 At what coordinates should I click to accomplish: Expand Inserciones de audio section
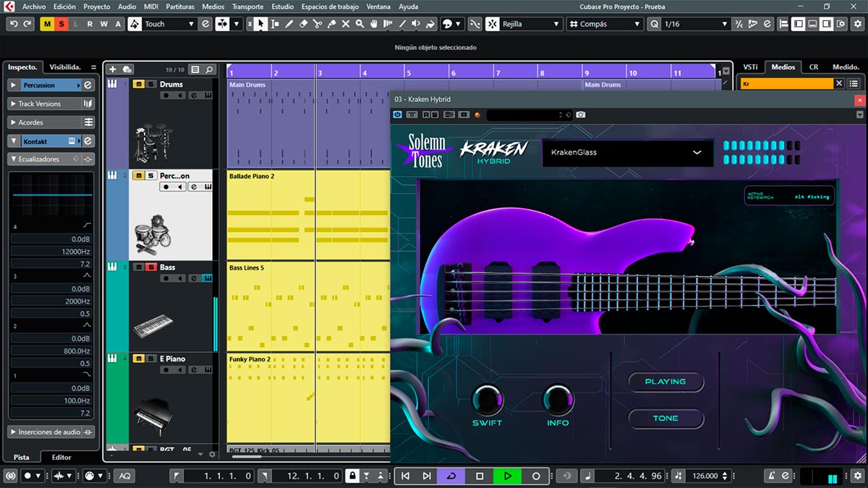(14, 432)
